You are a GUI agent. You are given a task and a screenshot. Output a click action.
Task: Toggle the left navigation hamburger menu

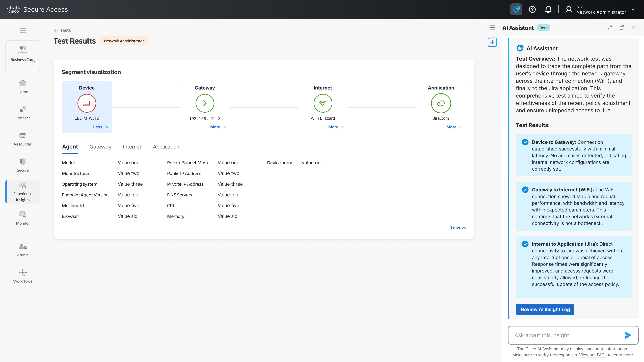point(23,31)
